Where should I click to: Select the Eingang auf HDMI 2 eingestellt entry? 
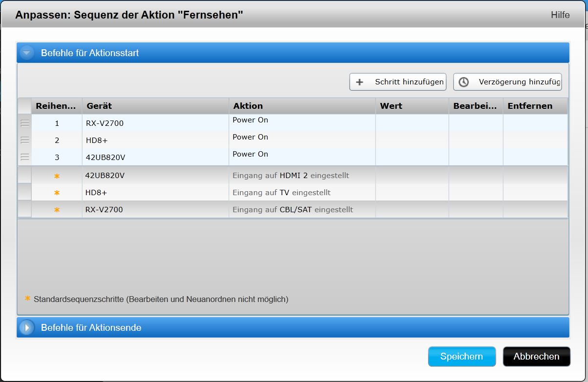coord(291,176)
